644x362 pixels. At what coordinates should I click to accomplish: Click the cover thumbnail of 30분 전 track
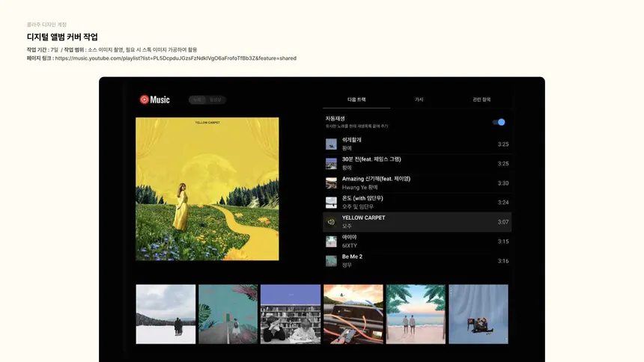coord(331,163)
